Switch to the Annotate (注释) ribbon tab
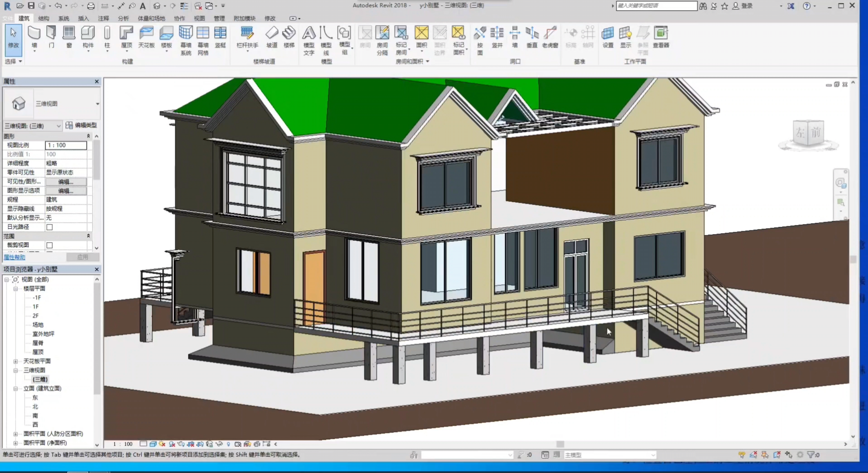868x473 pixels. (103, 19)
